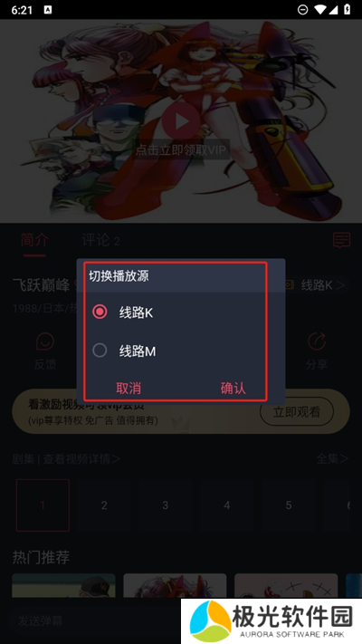This screenshot has height=644, width=362.
Task: Choose the 线路M label option
Action: (138, 351)
